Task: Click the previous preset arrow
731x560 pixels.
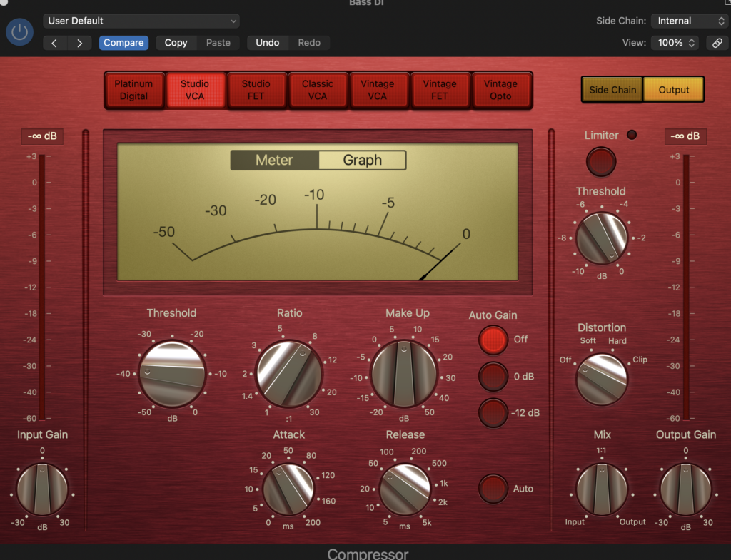Action: click(x=54, y=43)
